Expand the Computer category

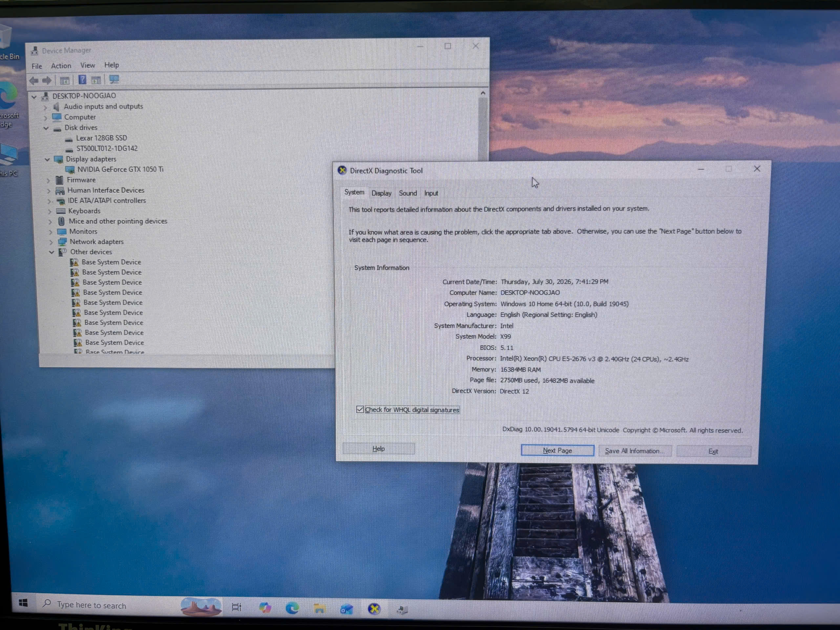tap(46, 118)
